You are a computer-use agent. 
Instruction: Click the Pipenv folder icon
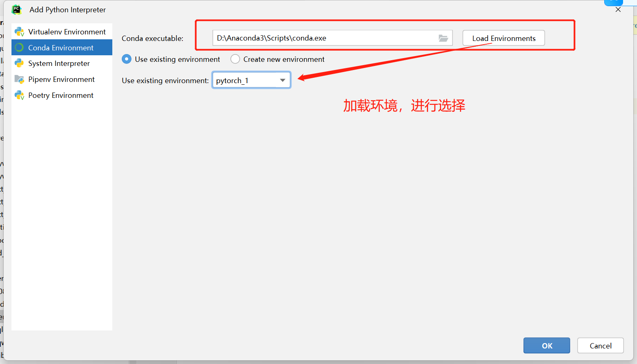(x=19, y=79)
